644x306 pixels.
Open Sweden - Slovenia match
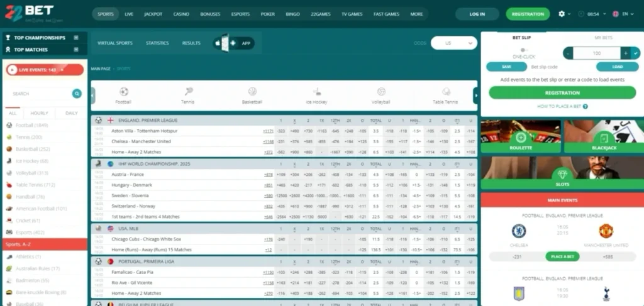click(x=130, y=195)
